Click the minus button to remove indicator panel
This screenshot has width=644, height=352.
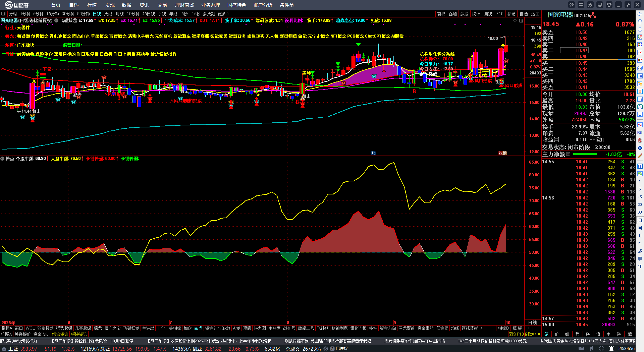(x=537, y=328)
